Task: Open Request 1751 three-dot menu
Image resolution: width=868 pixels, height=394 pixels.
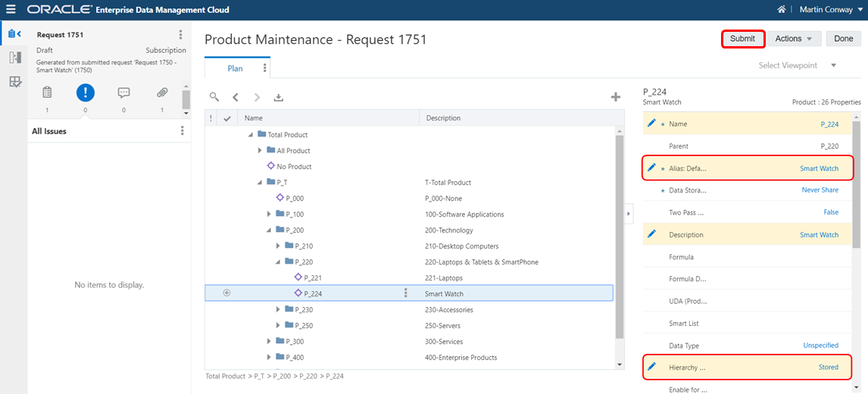Action: coord(180,35)
